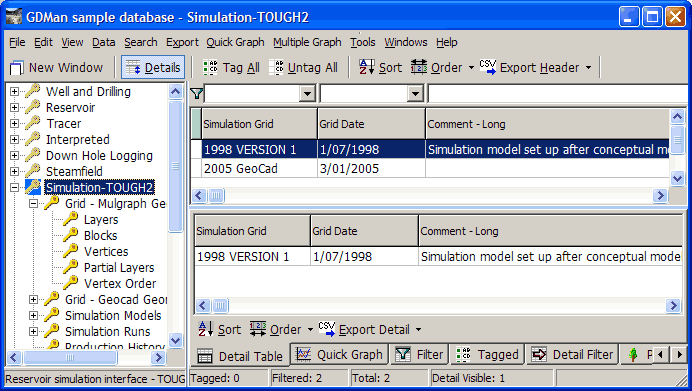
Task: Expand the Down Hole Logging node
Action: coord(15,156)
